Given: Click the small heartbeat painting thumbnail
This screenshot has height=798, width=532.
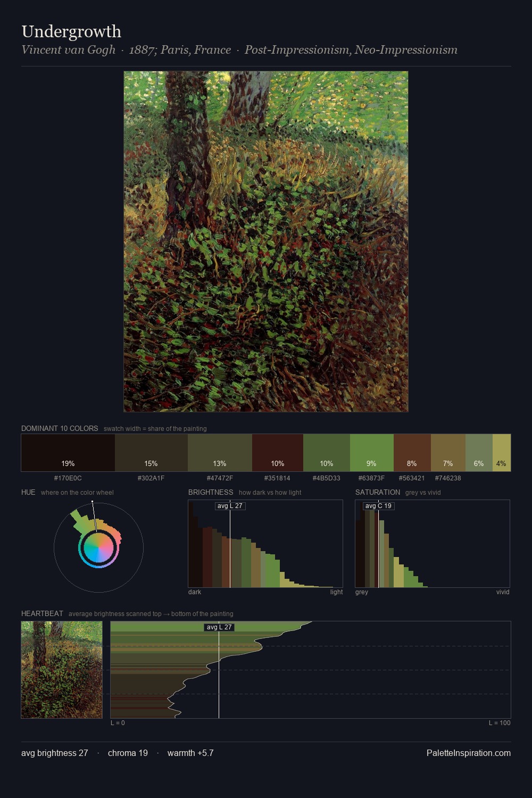Looking at the screenshot, I should pos(62,670).
